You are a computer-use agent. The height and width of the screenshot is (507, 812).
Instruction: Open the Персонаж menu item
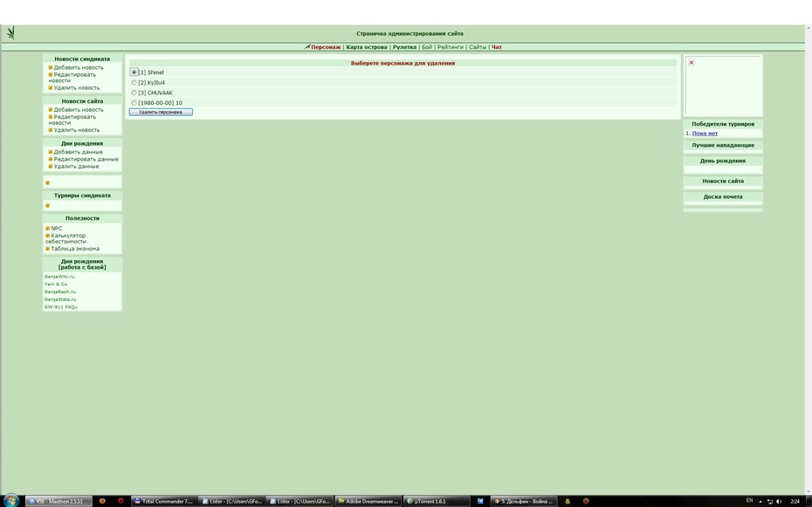pos(326,47)
